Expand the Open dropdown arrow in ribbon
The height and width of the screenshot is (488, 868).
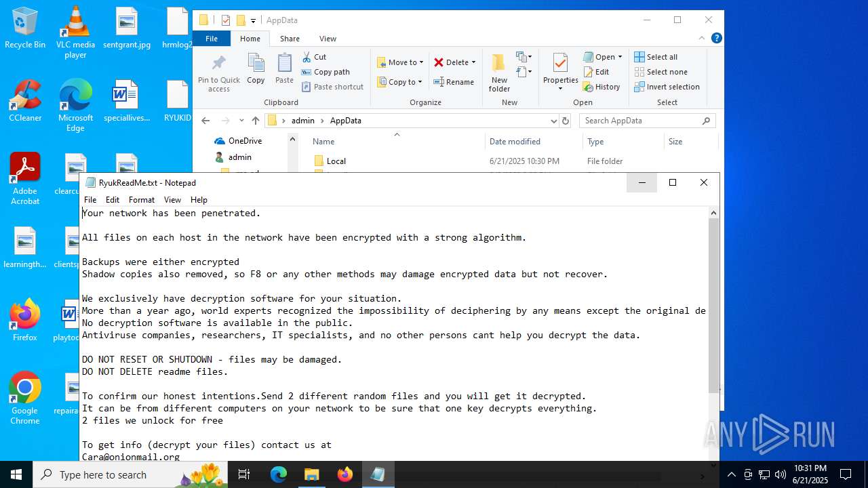620,57
